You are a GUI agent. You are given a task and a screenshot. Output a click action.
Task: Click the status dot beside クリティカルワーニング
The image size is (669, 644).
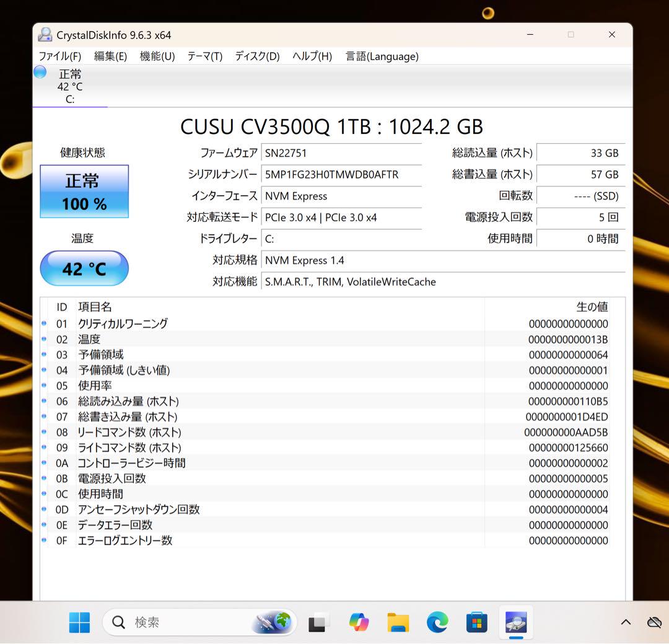coord(44,324)
